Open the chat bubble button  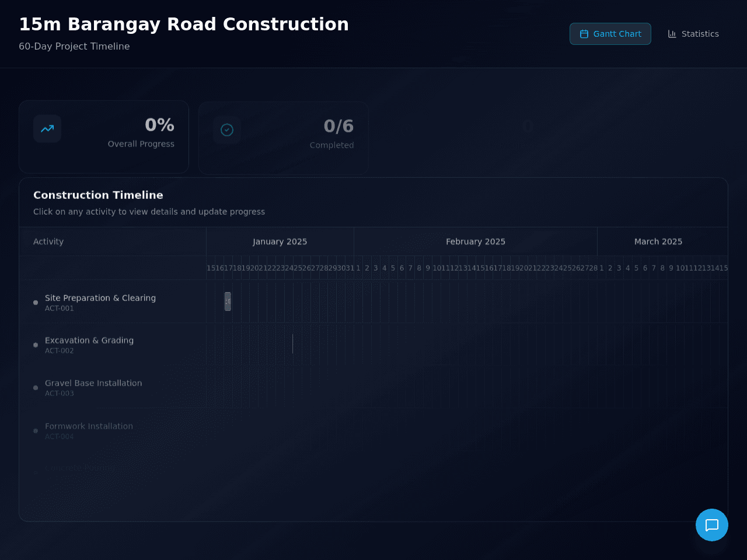tap(712, 525)
